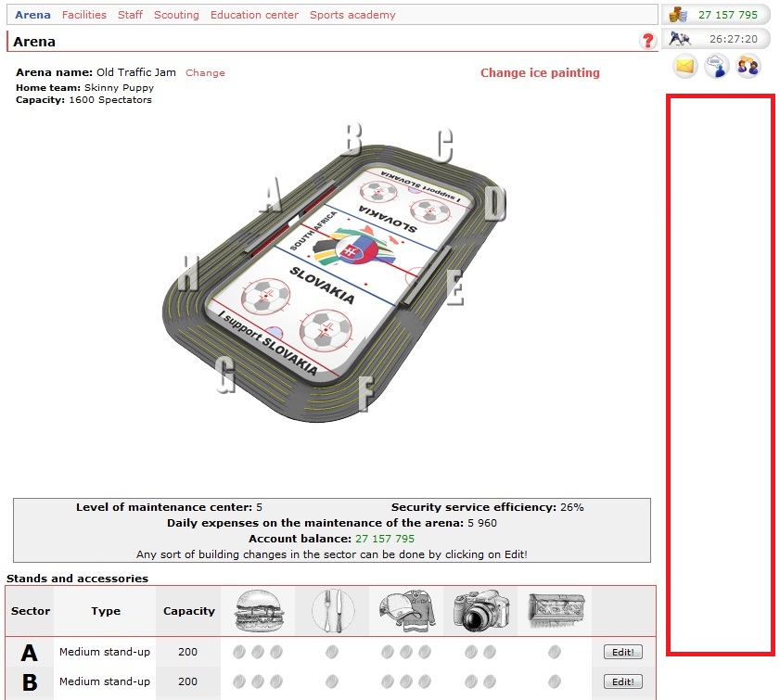Screen dimensions: 780x700
Task: Open the Facilities tab
Action: 84,15
